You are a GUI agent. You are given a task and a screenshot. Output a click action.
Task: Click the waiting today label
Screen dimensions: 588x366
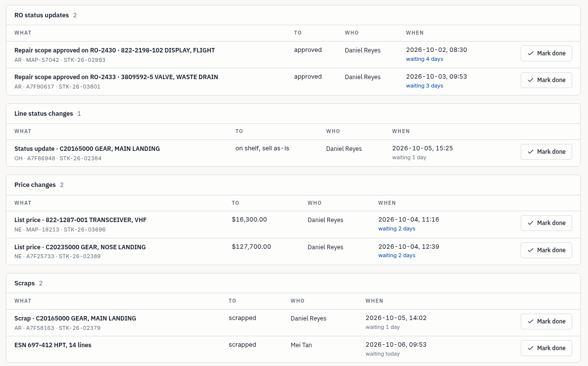pos(383,354)
